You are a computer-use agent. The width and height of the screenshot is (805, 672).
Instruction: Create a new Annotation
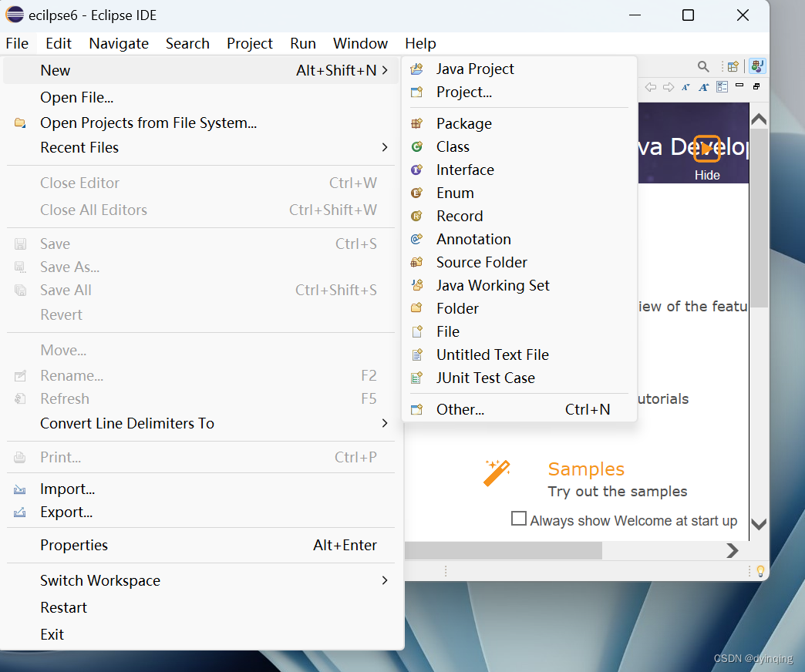pyautogui.click(x=519, y=239)
